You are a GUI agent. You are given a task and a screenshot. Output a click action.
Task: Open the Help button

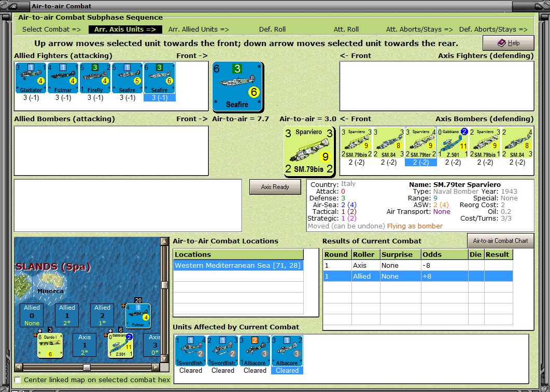[x=508, y=43]
